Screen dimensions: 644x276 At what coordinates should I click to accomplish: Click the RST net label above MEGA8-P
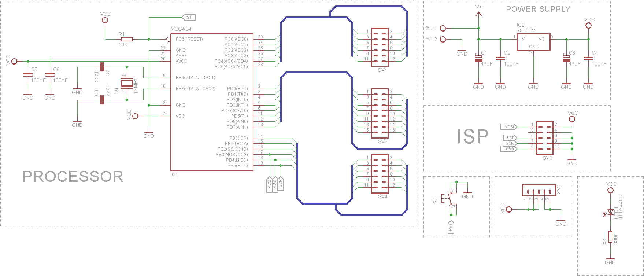[188, 17]
